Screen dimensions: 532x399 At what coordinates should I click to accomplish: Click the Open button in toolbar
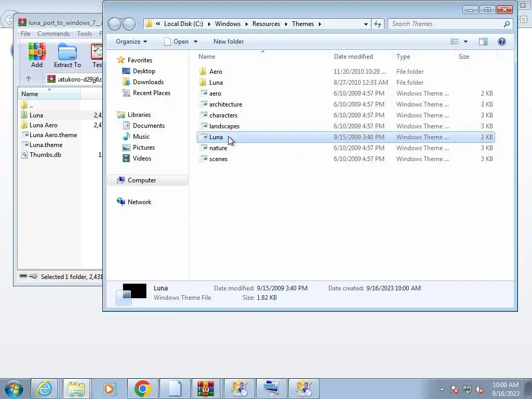pyautogui.click(x=177, y=42)
